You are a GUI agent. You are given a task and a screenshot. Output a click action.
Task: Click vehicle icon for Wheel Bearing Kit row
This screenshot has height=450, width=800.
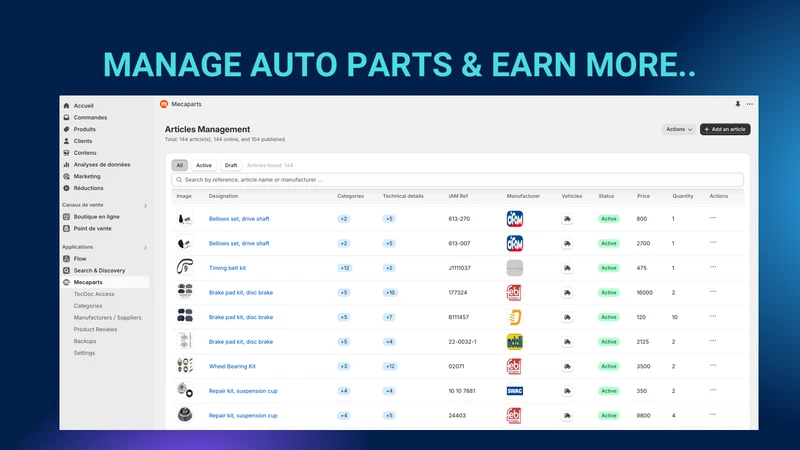coord(567,366)
